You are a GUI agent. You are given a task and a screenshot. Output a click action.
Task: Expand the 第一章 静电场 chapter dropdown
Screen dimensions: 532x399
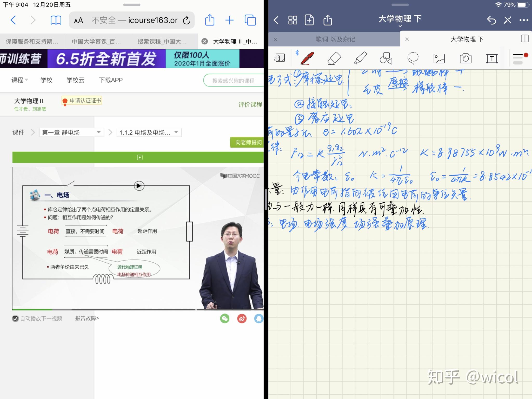click(72, 132)
